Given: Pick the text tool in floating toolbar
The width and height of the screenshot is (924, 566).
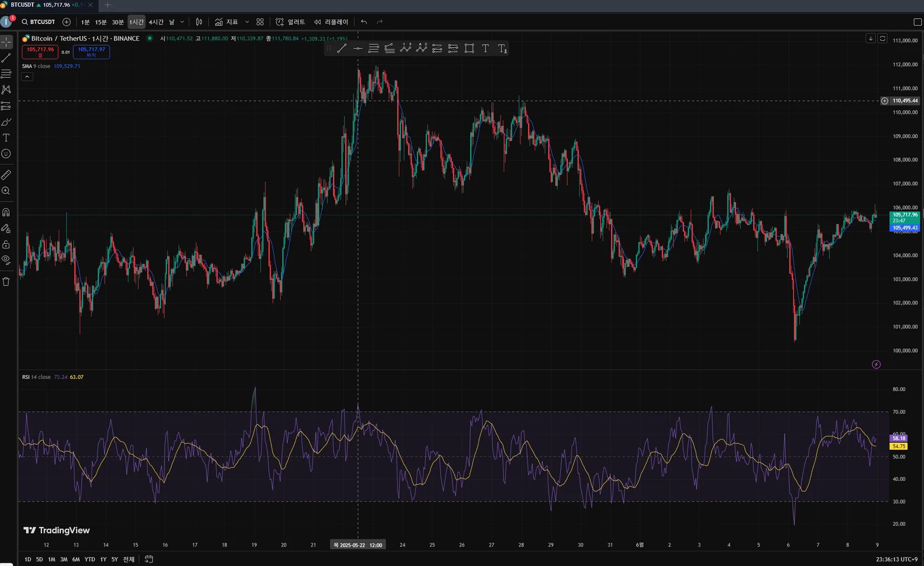Looking at the screenshot, I should coord(486,49).
